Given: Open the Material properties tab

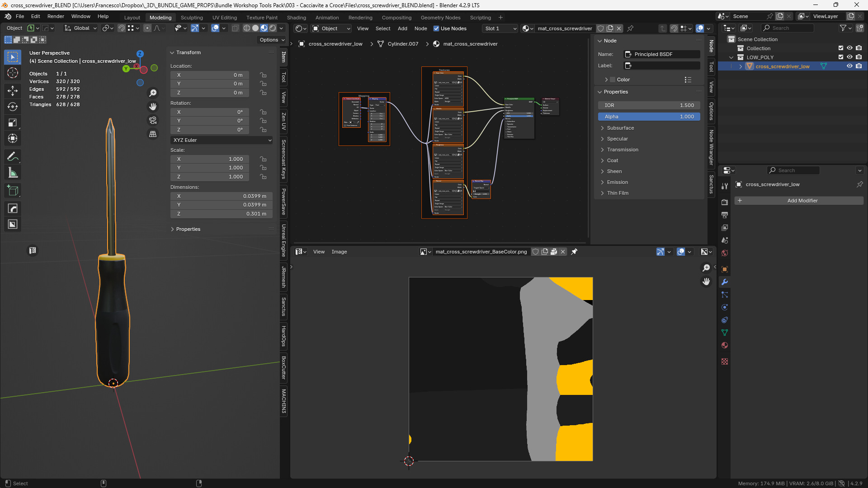Looking at the screenshot, I should click(725, 345).
